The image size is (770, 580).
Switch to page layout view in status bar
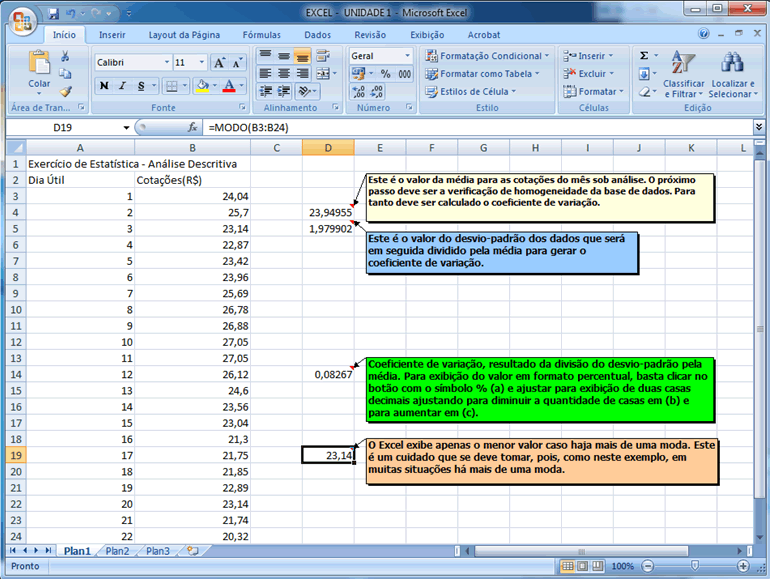585,566
